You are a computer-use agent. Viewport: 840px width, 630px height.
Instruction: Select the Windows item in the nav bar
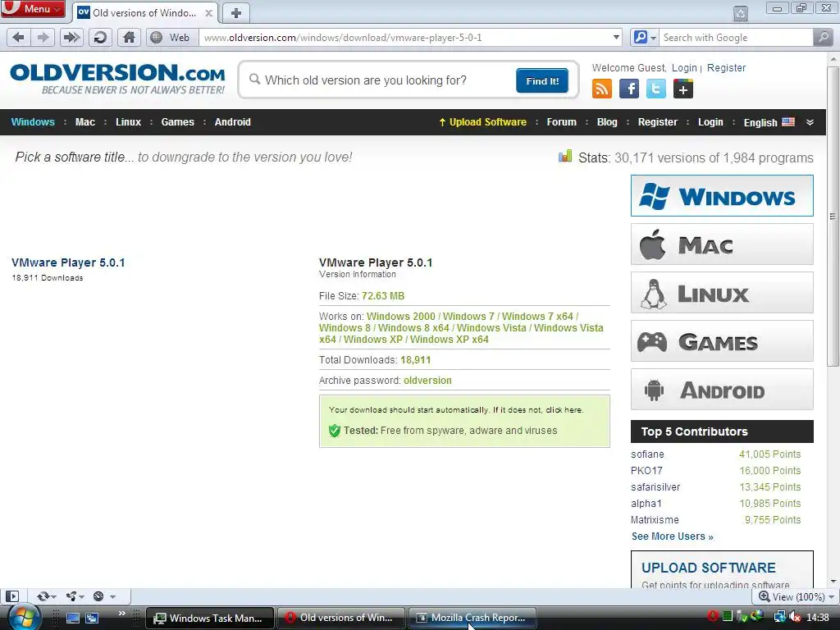[33, 122]
